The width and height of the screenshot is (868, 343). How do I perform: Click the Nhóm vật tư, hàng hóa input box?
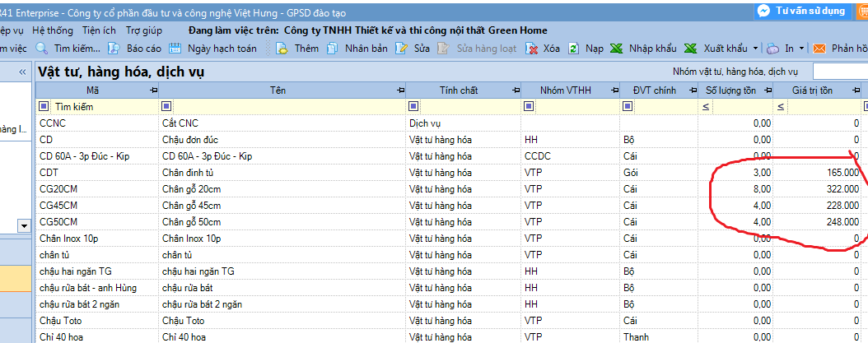tap(839, 72)
